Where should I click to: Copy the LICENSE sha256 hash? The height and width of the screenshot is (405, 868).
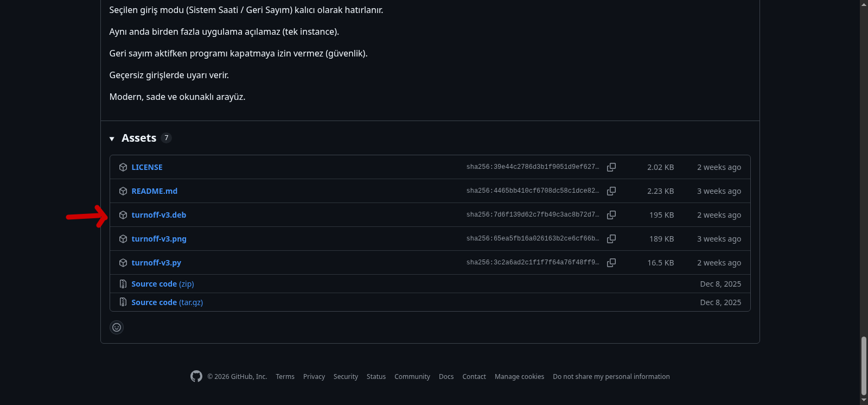click(611, 167)
